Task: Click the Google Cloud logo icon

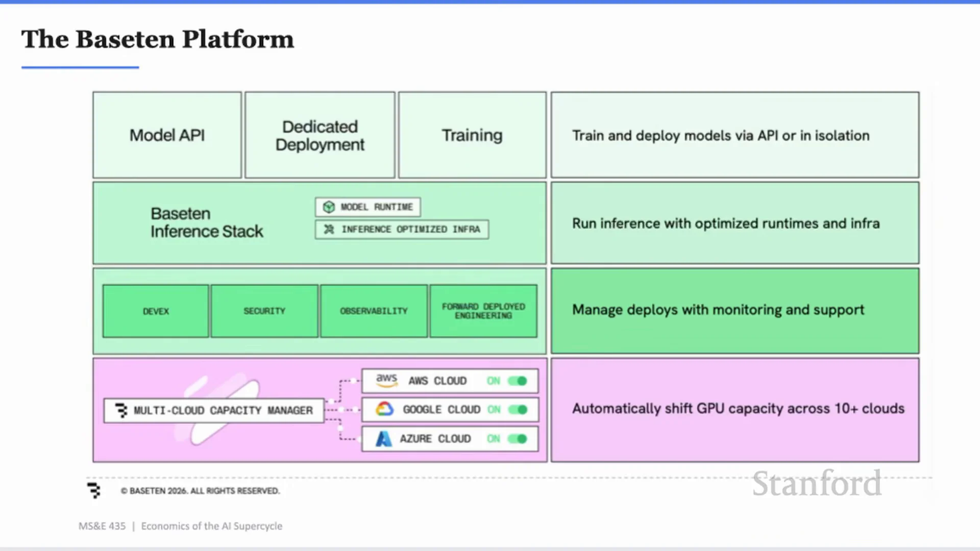Action: (385, 409)
